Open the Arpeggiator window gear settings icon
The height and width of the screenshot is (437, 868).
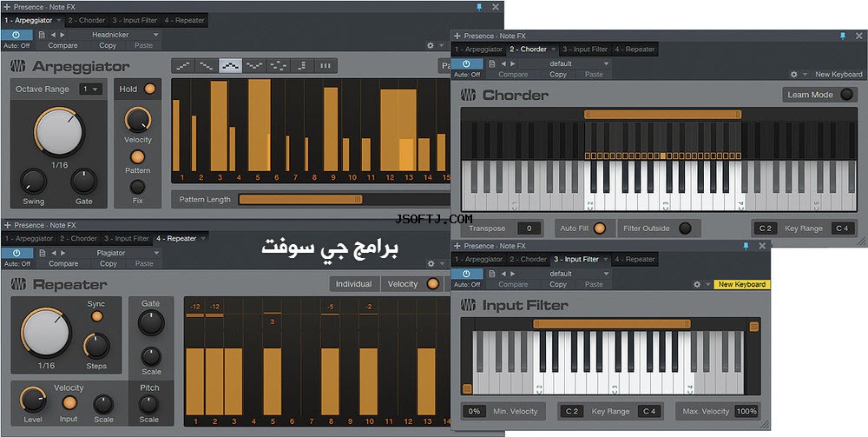(x=431, y=45)
